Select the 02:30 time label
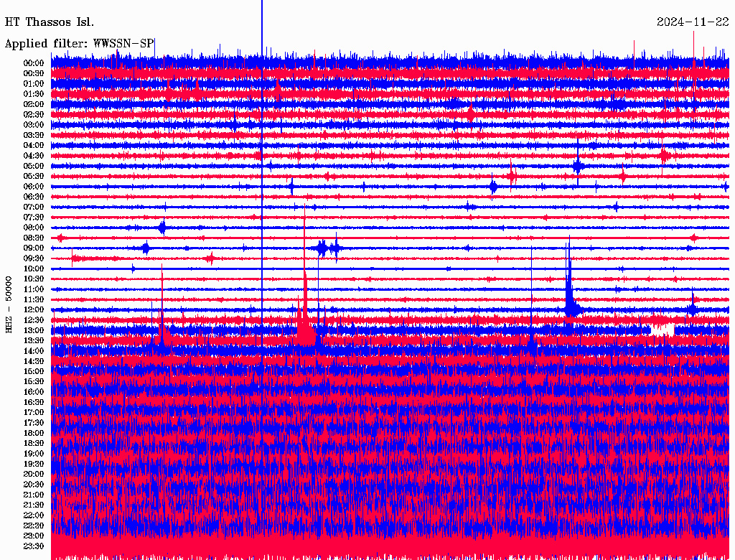The height and width of the screenshot is (560, 735). [34, 114]
